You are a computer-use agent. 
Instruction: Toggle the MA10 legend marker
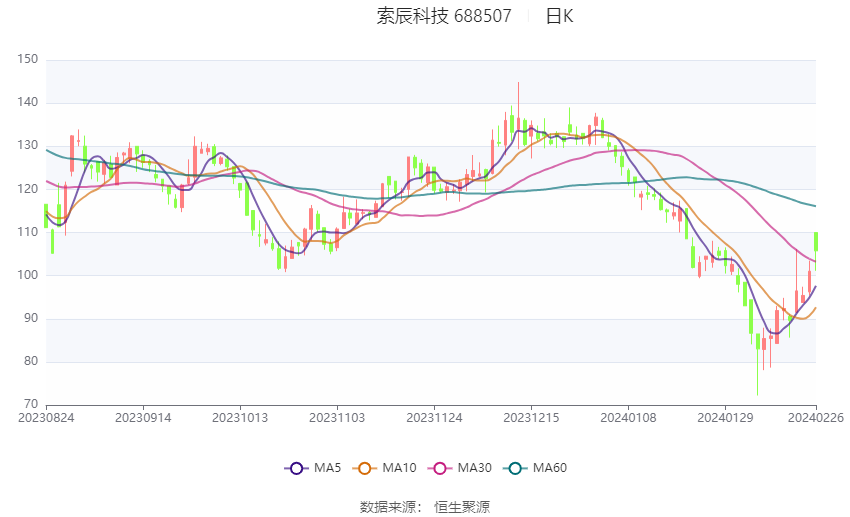[364, 468]
